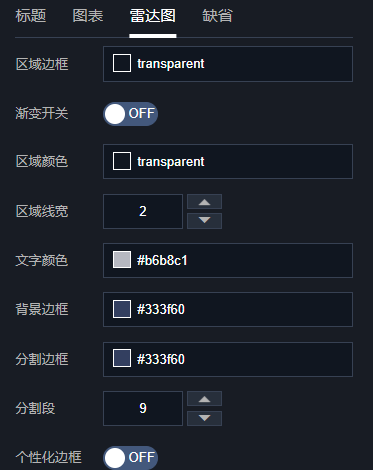Click the 文字颜色 hex value text
373x470 pixels.
[162, 260]
